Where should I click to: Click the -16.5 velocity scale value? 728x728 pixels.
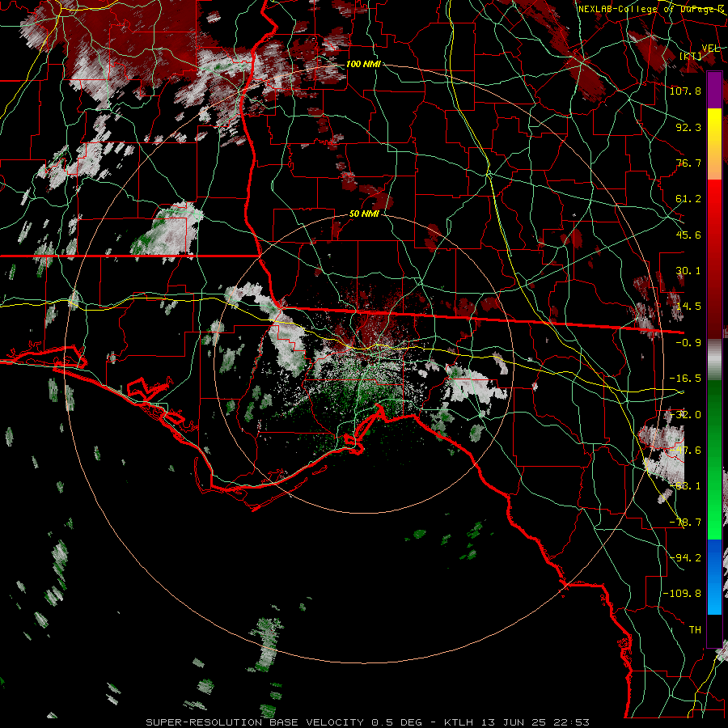click(685, 379)
